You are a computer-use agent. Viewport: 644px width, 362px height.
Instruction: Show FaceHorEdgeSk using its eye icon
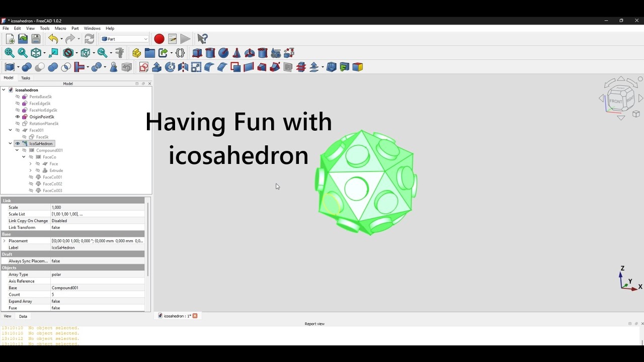pos(18,110)
